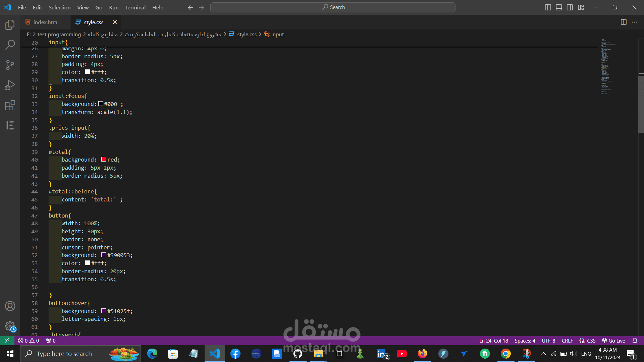Image resolution: width=644 pixels, height=362 pixels.
Task: Toggle the primary side bar layout button
Action: (x=548, y=7)
